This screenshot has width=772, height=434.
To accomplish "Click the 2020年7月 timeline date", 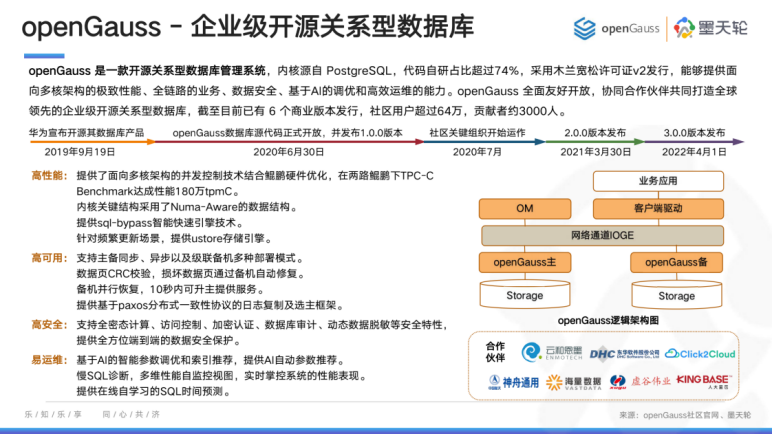I will [x=477, y=152].
